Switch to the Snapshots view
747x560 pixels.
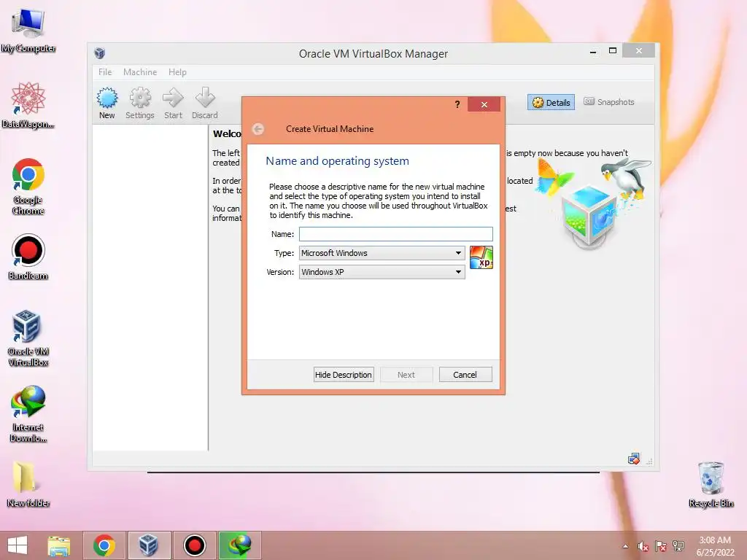click(x=609, y=102)
